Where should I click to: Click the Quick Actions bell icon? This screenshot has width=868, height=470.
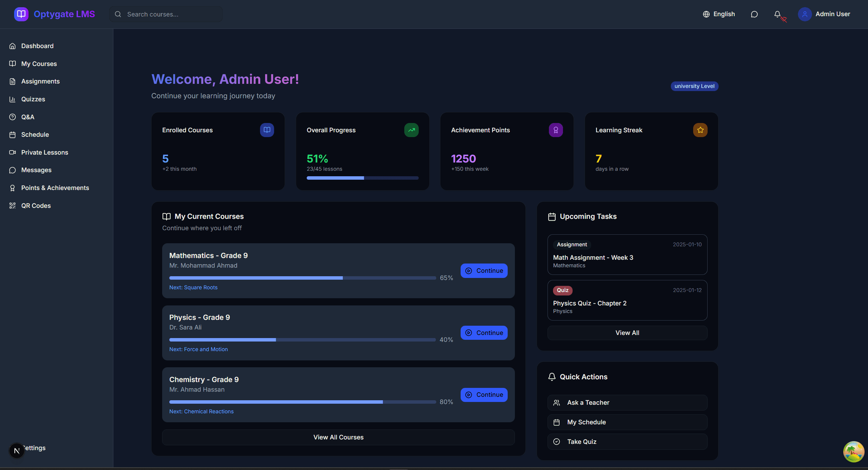(x=552, y=377)
